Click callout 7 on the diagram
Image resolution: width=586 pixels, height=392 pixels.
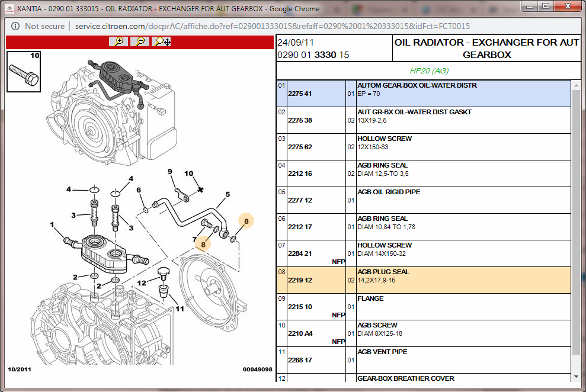[x=194, y=239]
